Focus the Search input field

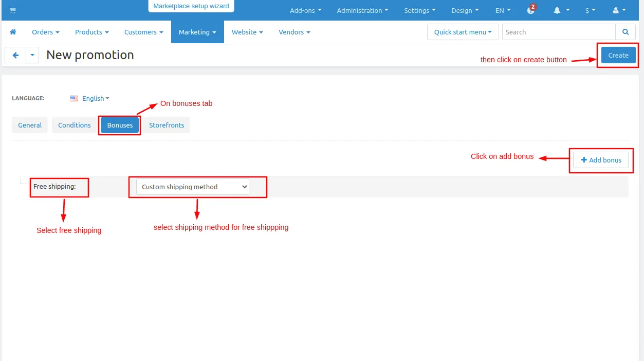559,32
